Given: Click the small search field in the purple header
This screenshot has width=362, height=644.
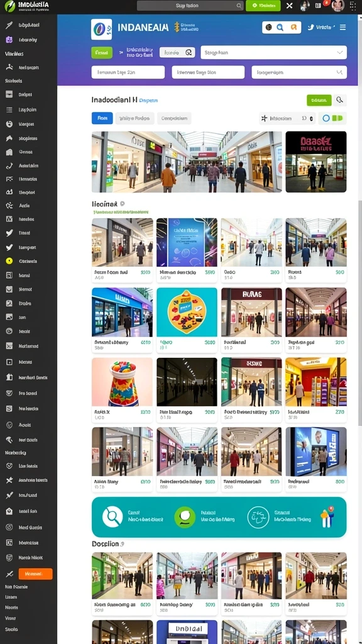Looking at the screenshot, I should click(x=177, y=53).
